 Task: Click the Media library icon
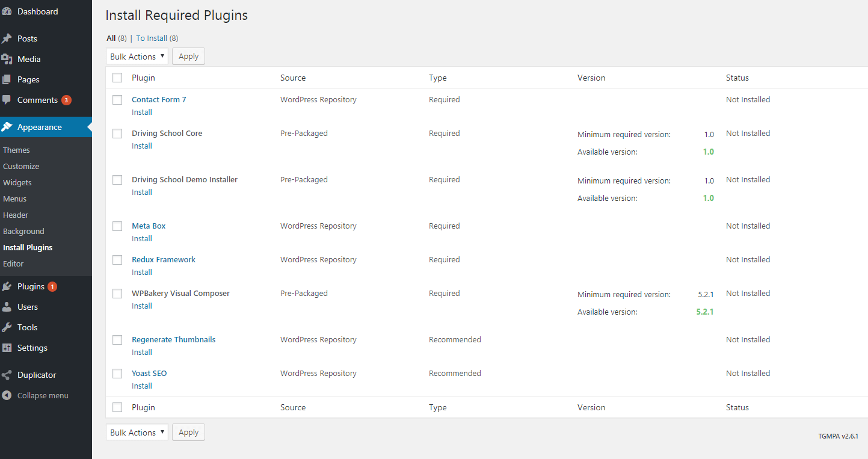7,59
